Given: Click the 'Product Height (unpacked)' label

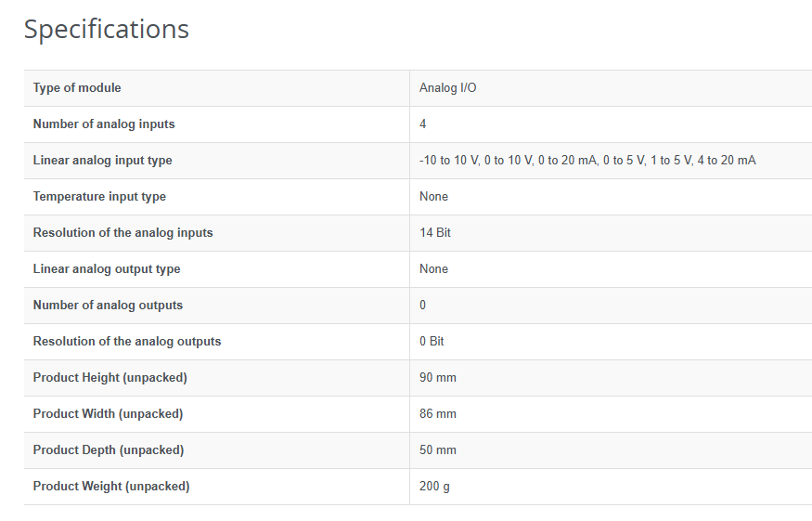Looking at the screenshot, I should [x=110, y=378].
